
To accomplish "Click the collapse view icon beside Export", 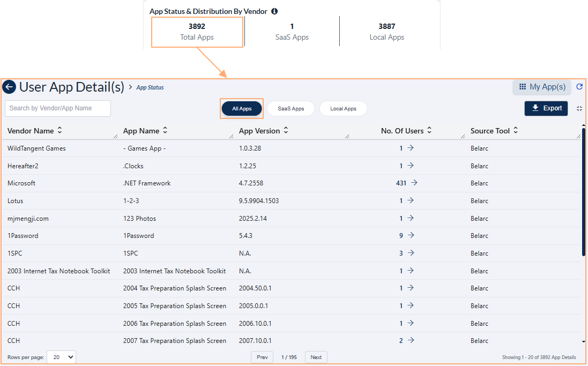I will pyautogui.click(x=579, y=108).
